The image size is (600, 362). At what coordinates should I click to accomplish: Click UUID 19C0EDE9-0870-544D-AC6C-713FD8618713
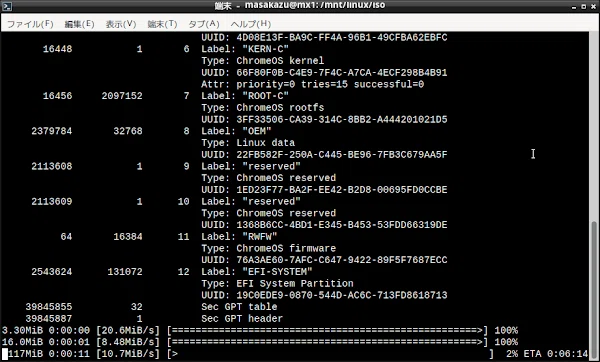(342, 295)
